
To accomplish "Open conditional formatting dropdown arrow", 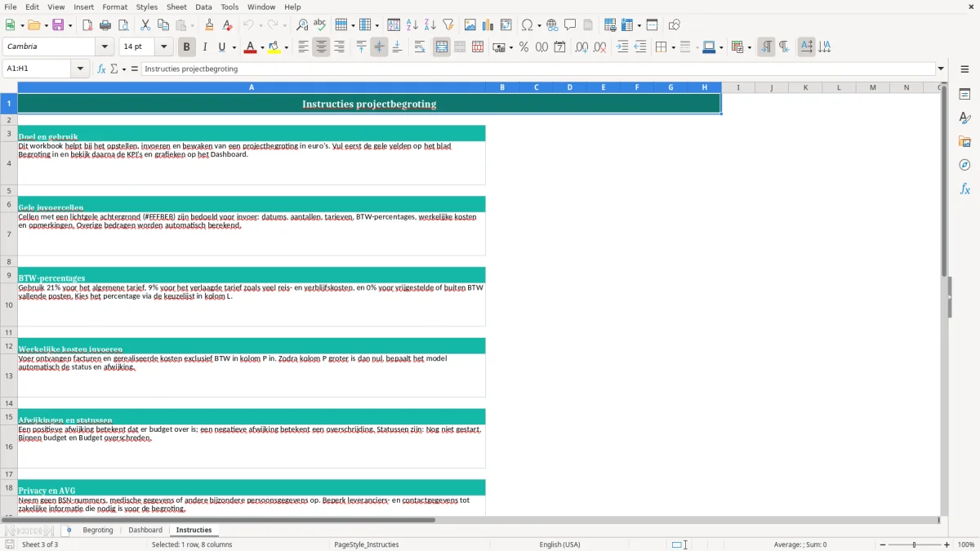I will (x=749, y=47).
